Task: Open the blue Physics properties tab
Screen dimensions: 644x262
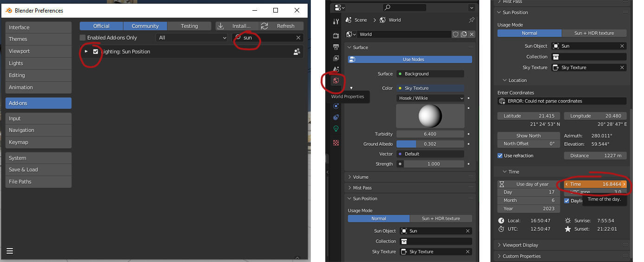Action: [x=336, y=106]
